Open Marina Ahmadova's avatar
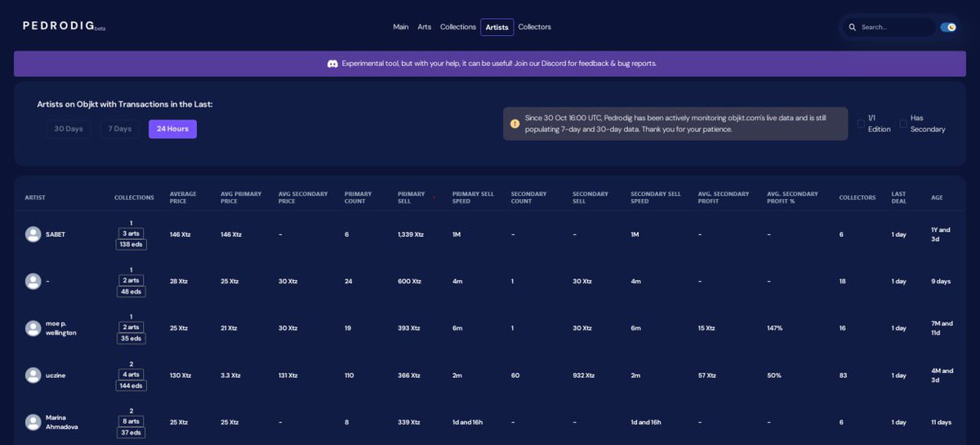This screenshot has height=445, width=980. [x=33, y=422]
